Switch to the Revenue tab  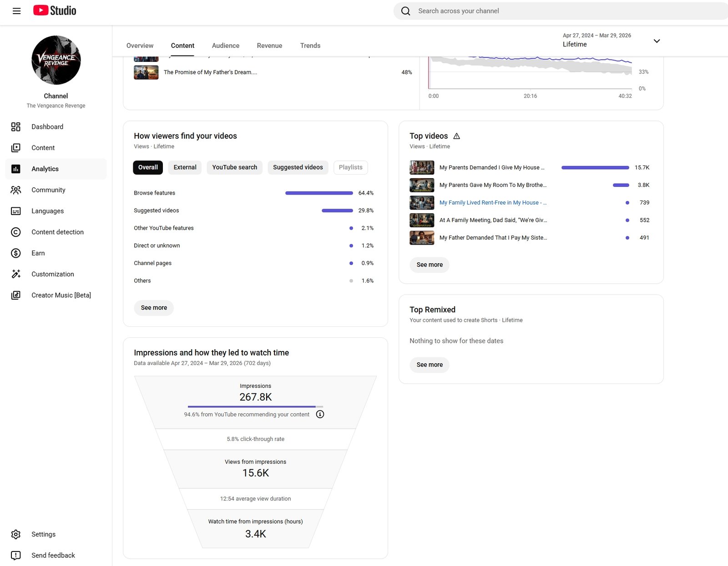pyautogui.click(x=269, y=45)
